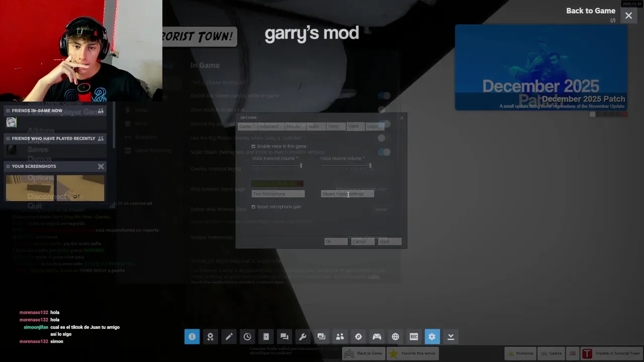
Task: Click friends icon in Friends In-Game Now header
Action: pyautogui.click(x=101, y=111)
